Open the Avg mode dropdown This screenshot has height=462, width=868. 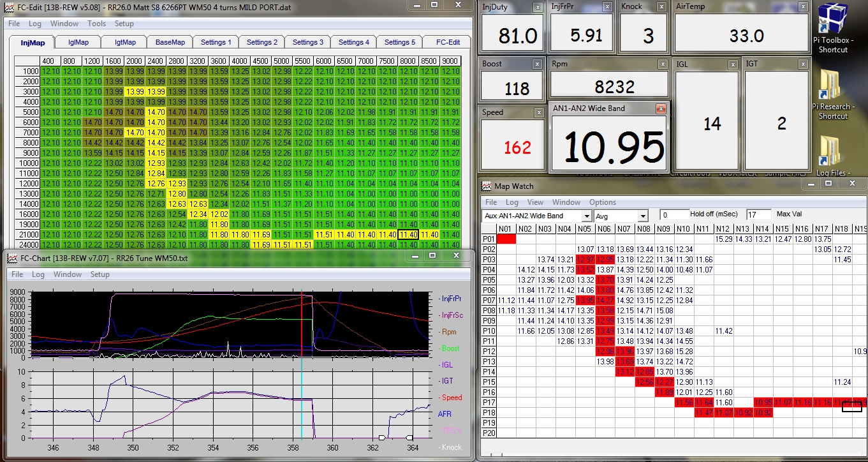click(x=643, y=216)
